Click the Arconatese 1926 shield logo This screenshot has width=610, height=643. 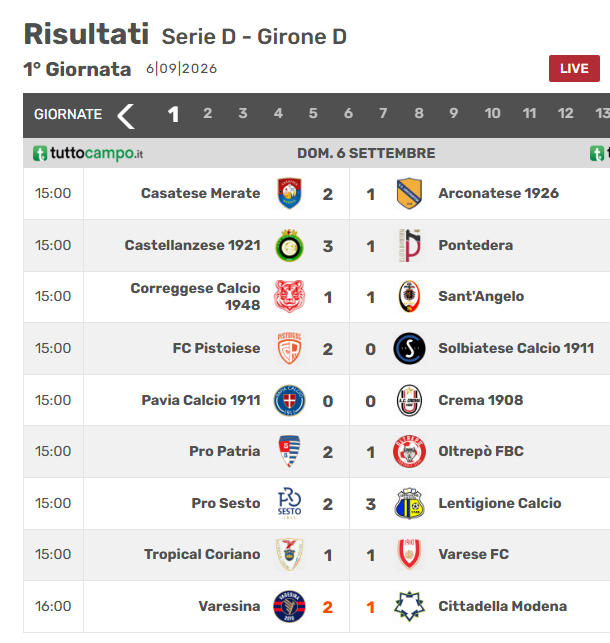click(x=409, y=193)
